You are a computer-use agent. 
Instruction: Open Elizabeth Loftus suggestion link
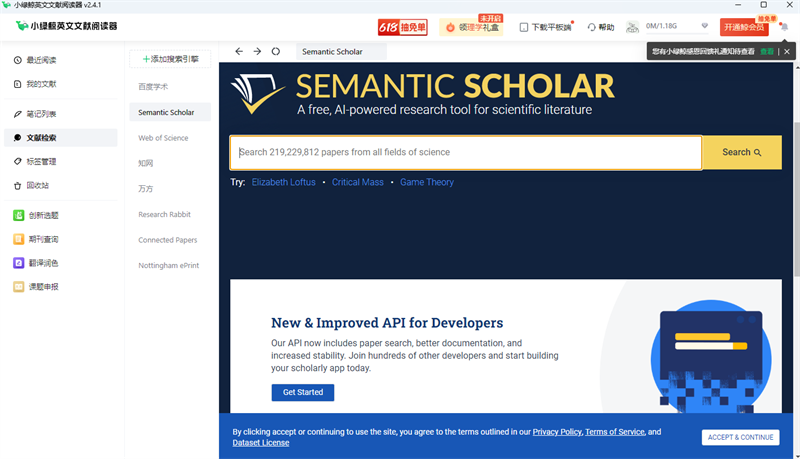point(284,182)
